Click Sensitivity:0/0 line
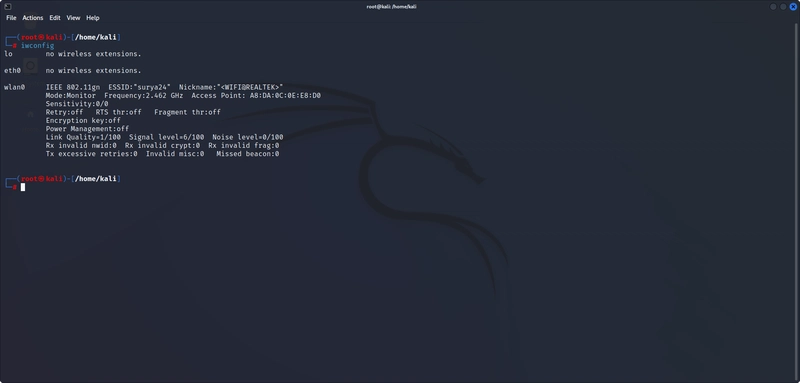Screen dimensions: 800x383 (x=77, y=104)
